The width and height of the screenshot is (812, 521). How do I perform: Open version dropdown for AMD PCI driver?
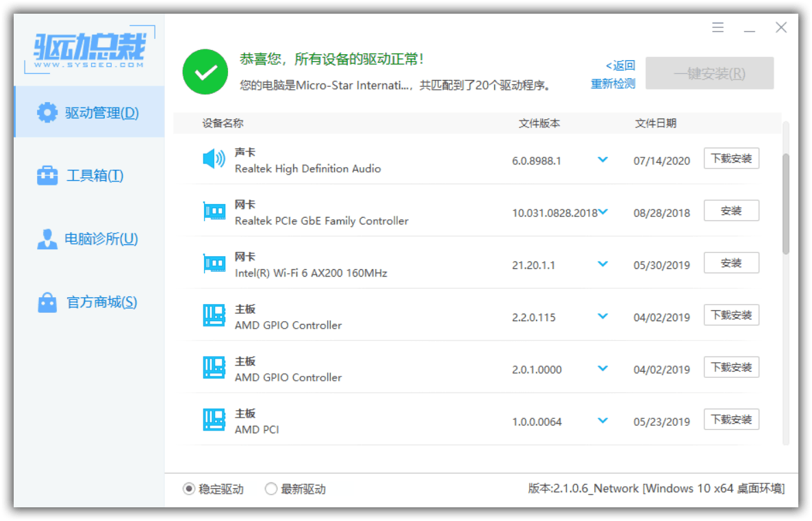(x=602, y=420)
